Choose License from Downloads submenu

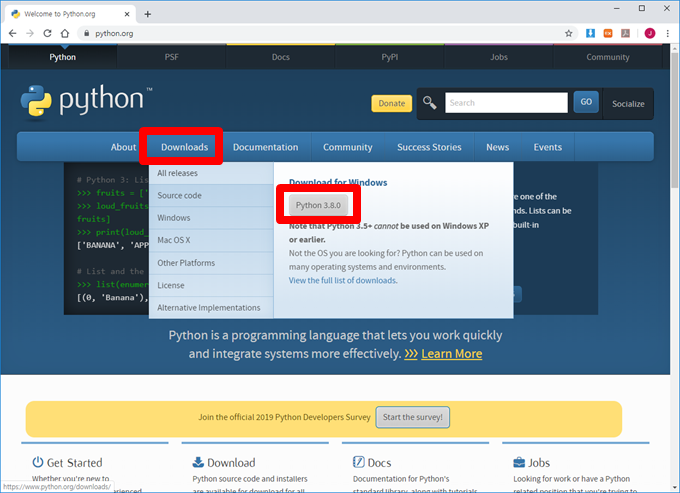point(211,285)
